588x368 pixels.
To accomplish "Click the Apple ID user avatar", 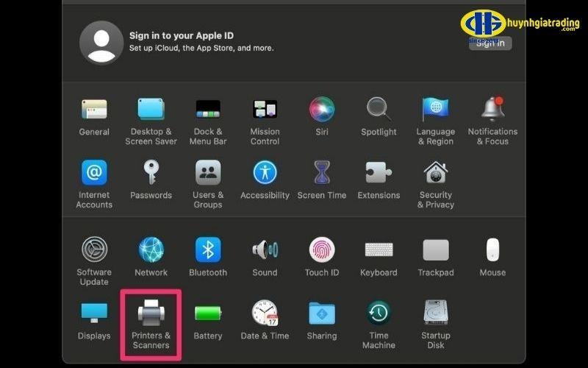I will pos(101,43).
